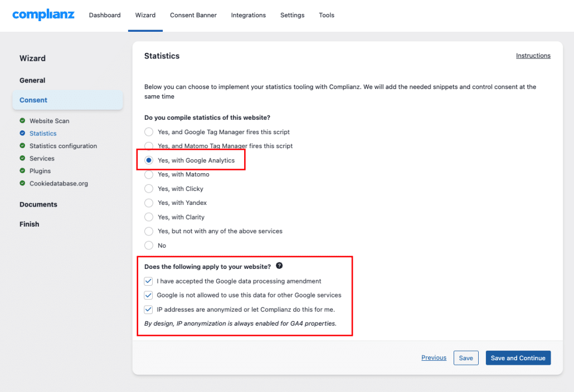
Task: Click 'Does the following apply to your website?' text
Action: pyautogui.click(x=207, y=267)
